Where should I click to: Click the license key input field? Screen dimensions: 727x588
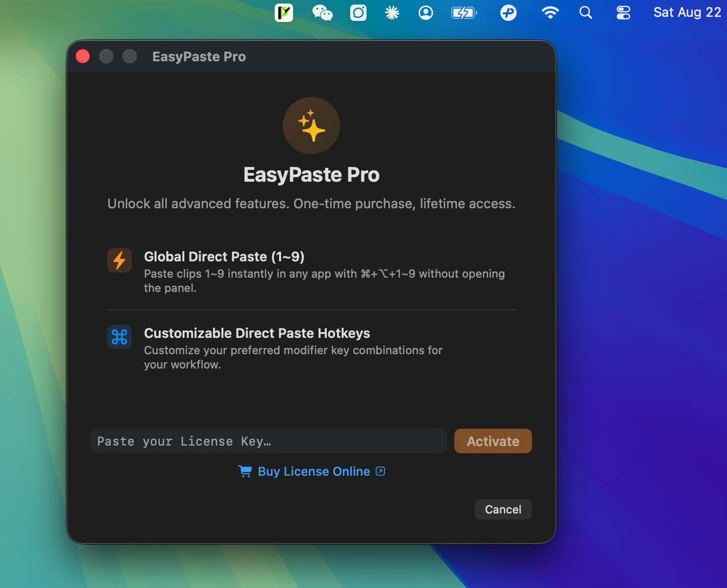269,441
